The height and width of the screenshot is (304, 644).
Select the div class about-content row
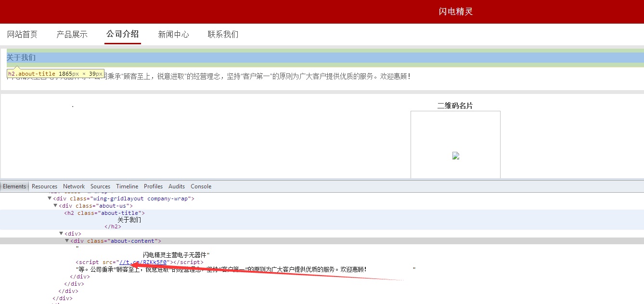coord(322,241)
